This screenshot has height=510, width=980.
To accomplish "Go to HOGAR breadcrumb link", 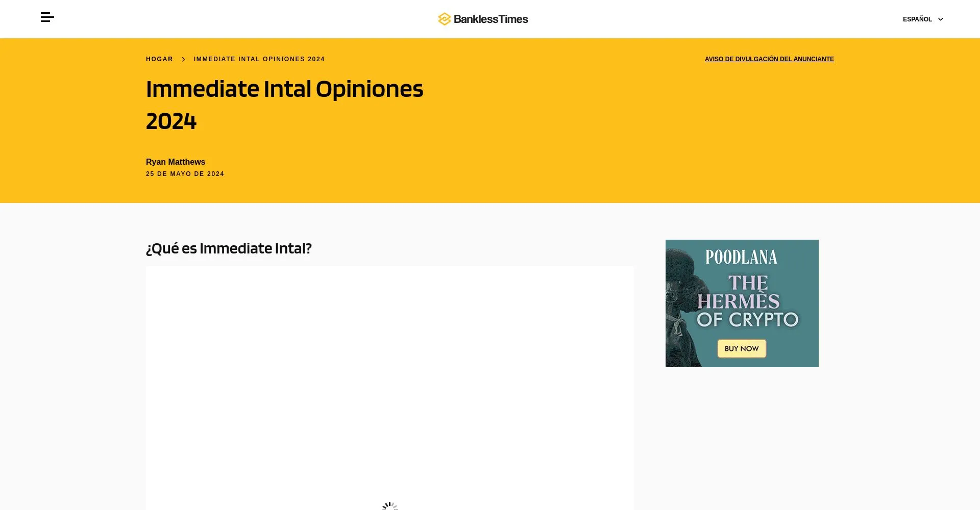I will tap(159, 59).
